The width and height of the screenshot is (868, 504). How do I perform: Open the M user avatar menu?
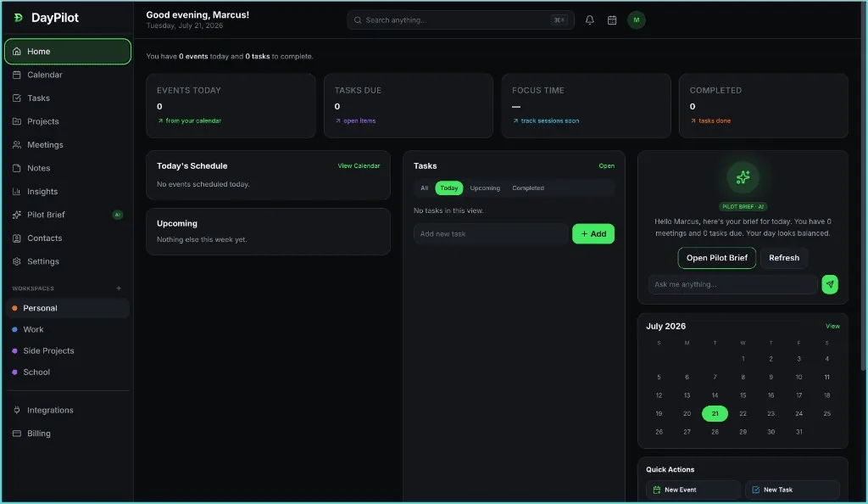coord(636,20)
